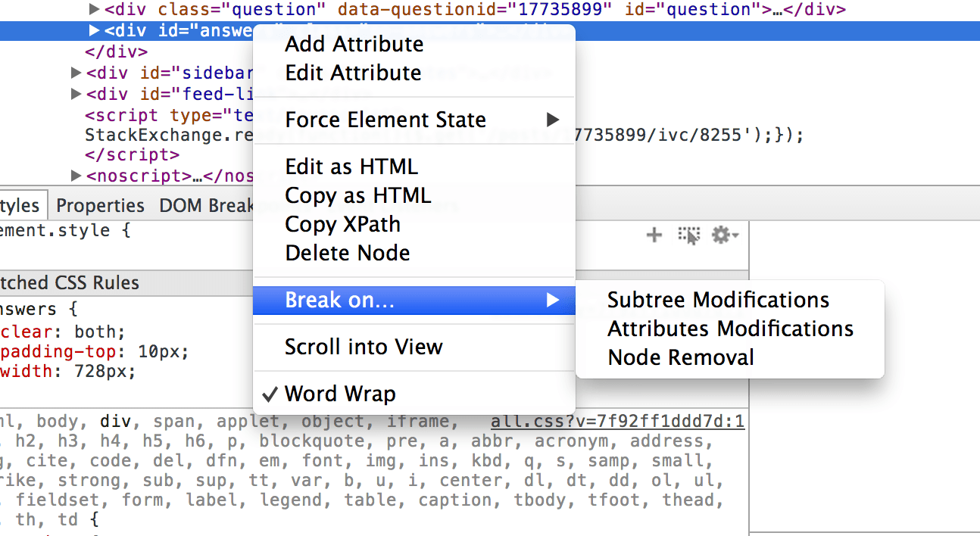The width and height of the screenshot is (980, 536).
Task: Expand the selected div id answers node
Action: [x=95, y=31]
